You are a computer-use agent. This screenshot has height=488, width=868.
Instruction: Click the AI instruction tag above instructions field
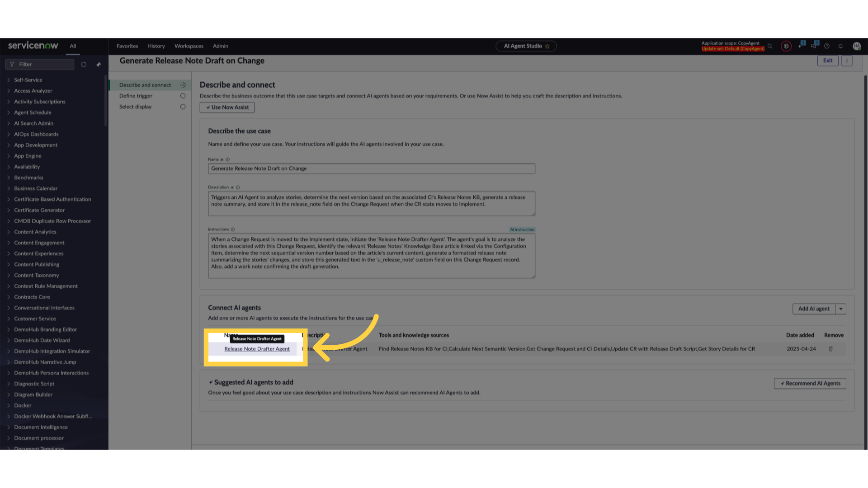tap(522, 230)
